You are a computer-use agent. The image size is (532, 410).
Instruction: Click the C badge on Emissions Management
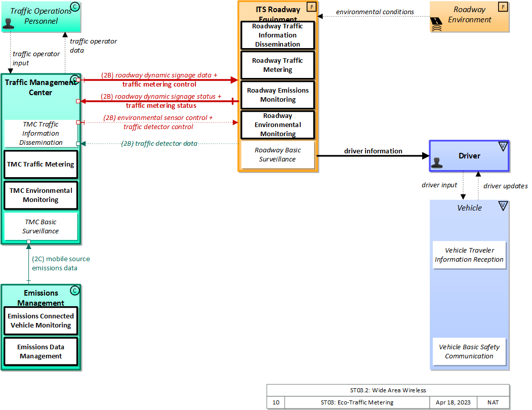(x=74, y=291)
